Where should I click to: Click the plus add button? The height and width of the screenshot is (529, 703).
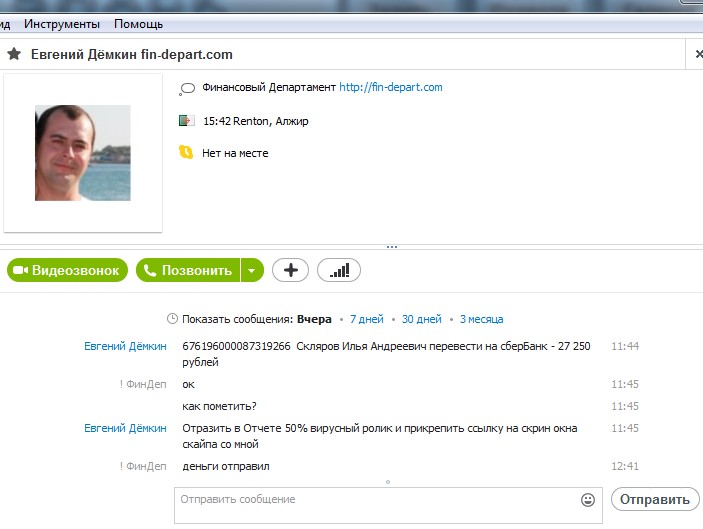tap(291, 270)
